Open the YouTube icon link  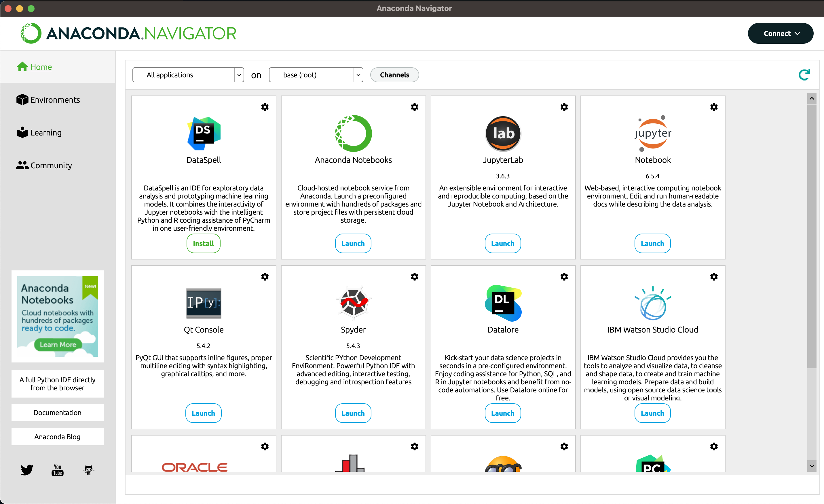pos(58,469)
